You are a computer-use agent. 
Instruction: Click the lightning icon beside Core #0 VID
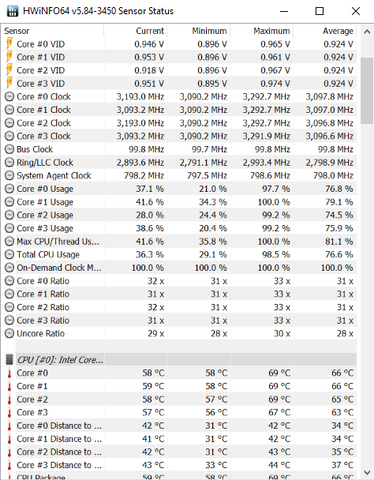coord(9,44)
